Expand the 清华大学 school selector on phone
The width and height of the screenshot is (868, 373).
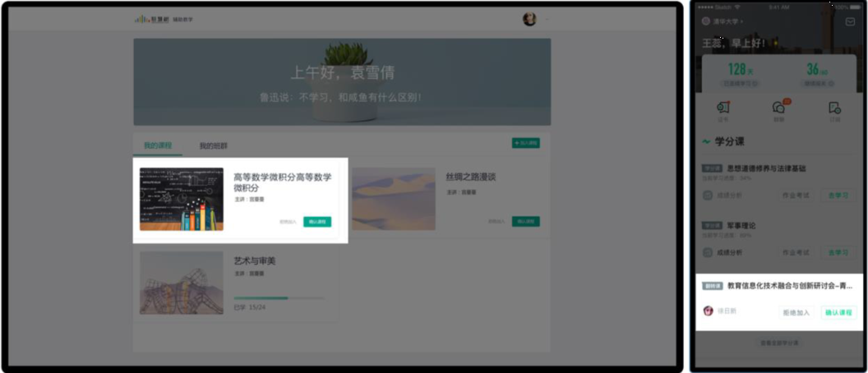tap(723, 21)
